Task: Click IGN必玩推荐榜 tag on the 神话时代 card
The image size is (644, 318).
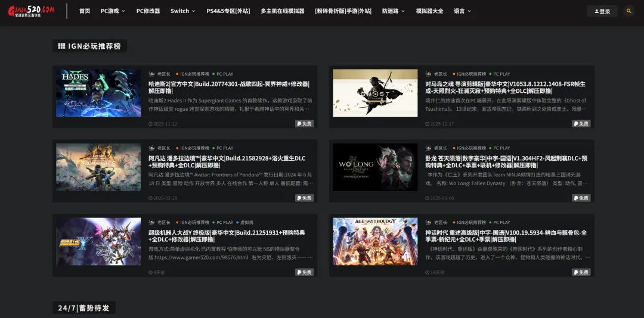Action: click(x=469, y=222)
